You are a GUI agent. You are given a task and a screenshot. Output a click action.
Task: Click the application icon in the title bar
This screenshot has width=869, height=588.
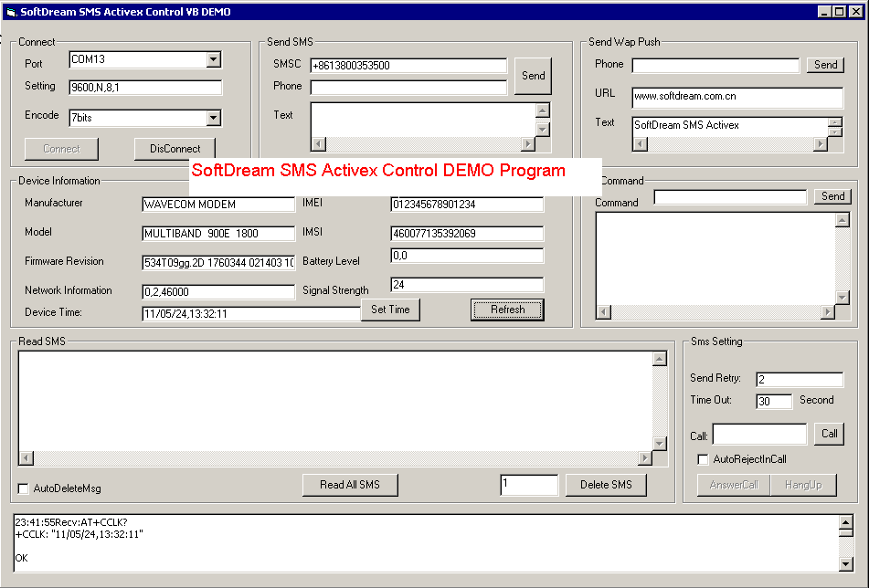point(11,12)
